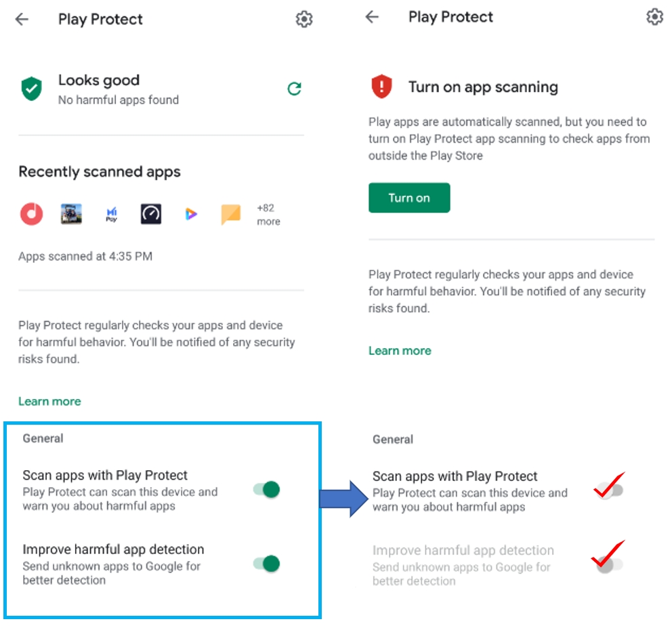This screenshot has width=672, height=630.
Task: Show the "+82 more" scanned apps
Action: pyautogui.click(x=268, y=215)
